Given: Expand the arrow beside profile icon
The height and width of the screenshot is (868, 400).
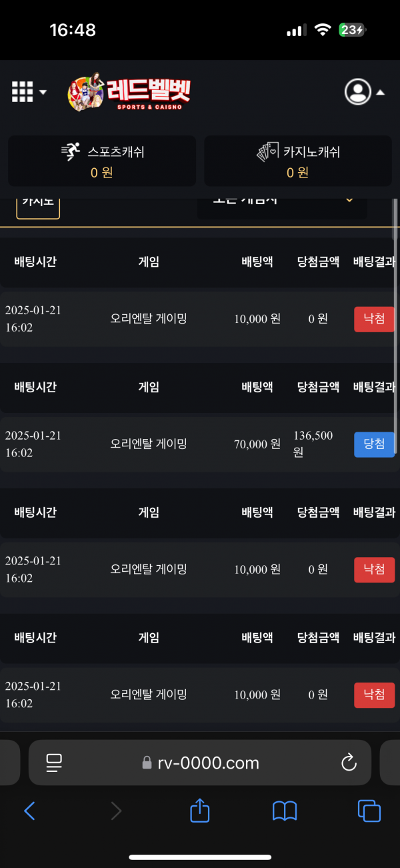Looking at the screenshot, I should [x=381, y=93].
